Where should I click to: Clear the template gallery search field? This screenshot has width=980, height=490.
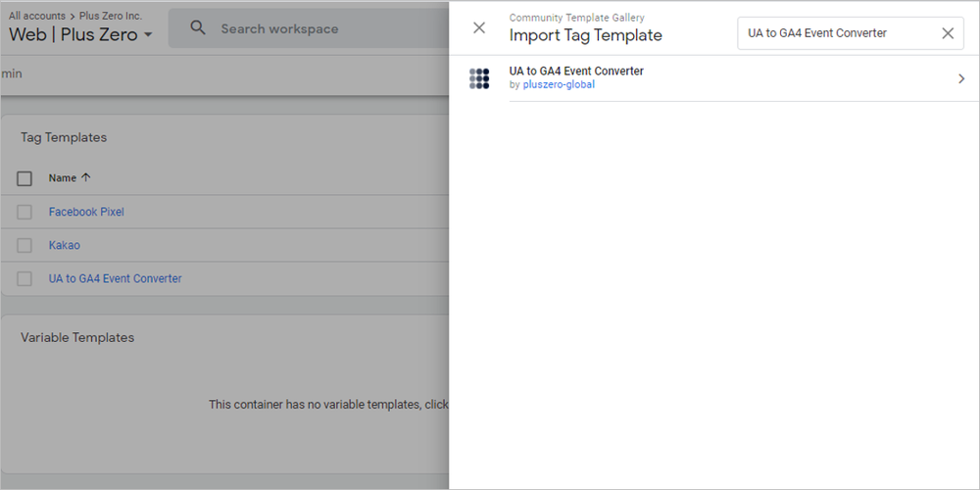pyautogui.click(x=948, y=33)
